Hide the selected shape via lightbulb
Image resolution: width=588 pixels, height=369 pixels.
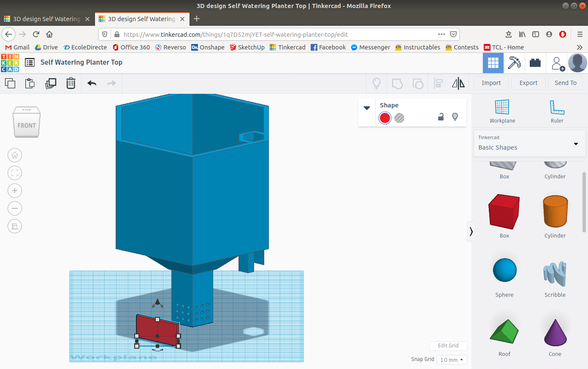coord(455,117)
